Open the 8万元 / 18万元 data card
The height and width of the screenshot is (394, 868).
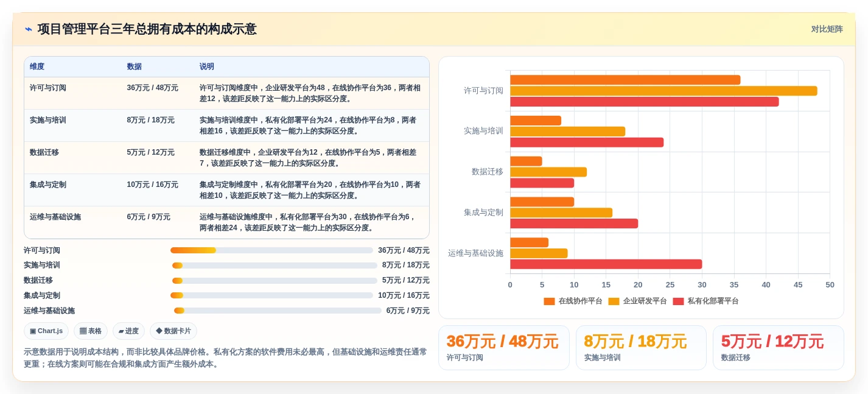pyautogui.click(x=641, y=348)
